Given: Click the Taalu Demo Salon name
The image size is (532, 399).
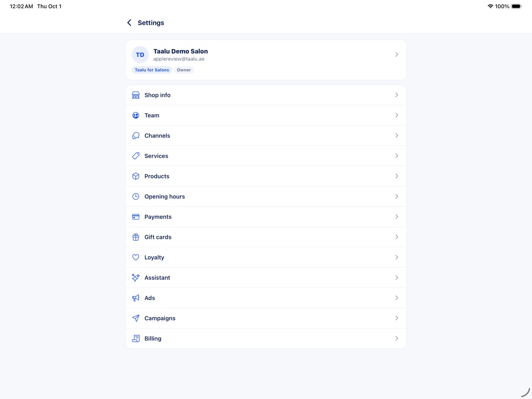Looking at the screenshot, I should (x=181, y=51).
